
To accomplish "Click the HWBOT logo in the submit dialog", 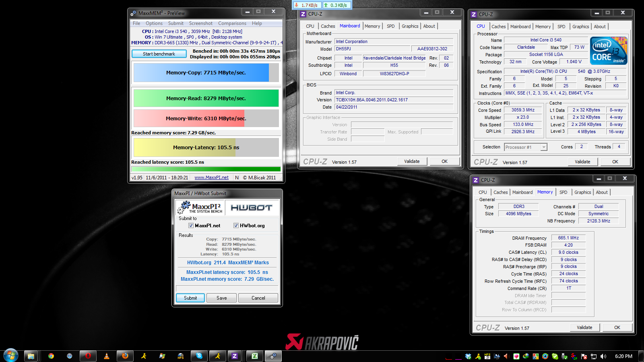I will 252,208.
